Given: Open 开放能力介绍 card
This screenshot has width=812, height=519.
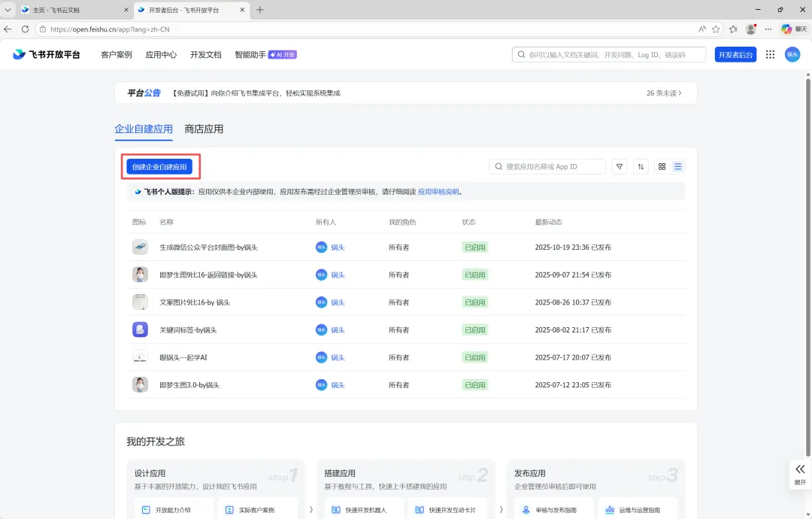Looking at the screenshot, I should [174, 508].
